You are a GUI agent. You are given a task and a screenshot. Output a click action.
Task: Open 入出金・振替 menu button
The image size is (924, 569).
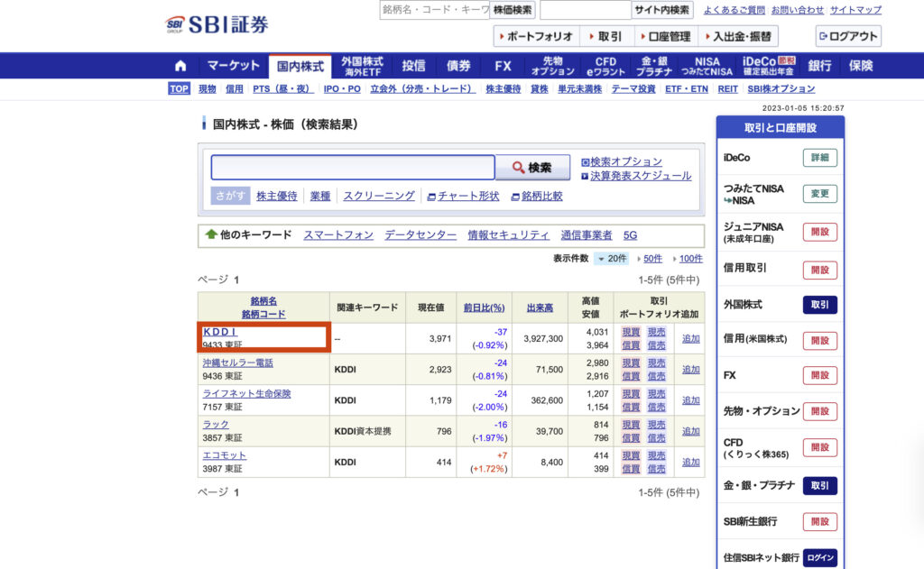738,36
